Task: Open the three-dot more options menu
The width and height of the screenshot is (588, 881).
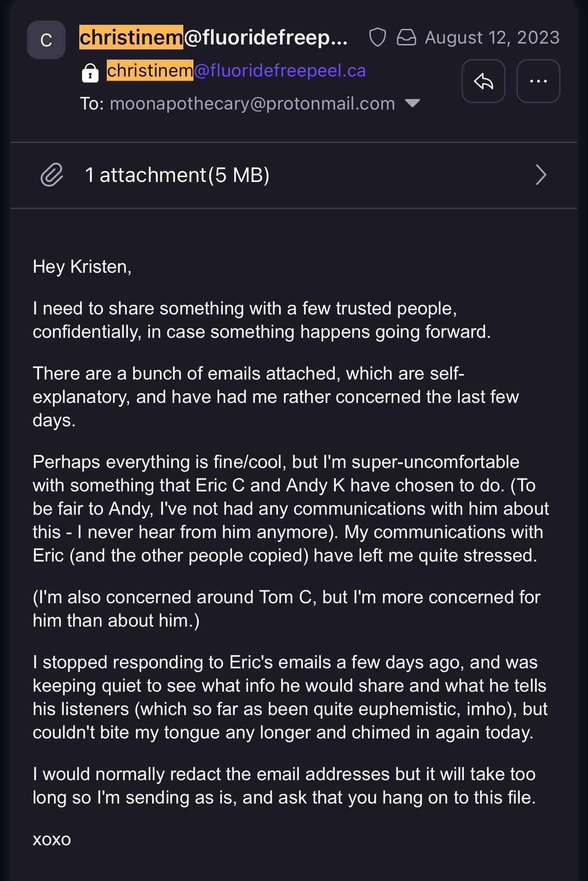Action: 538,81
